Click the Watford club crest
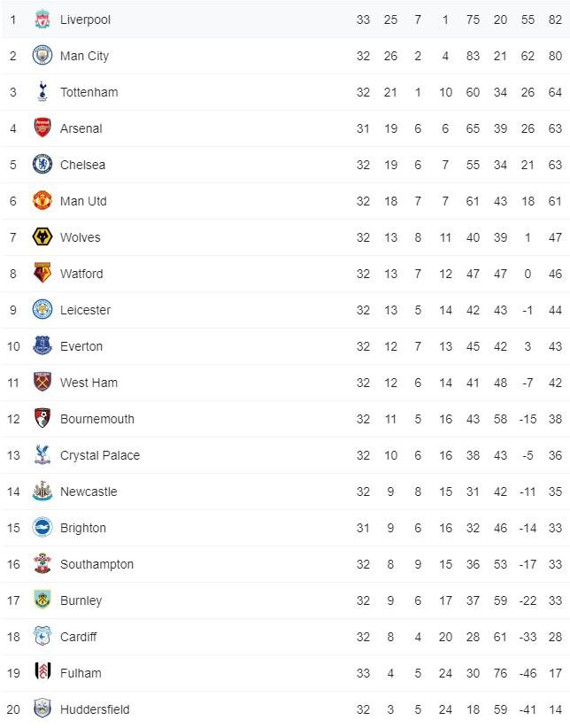The image size is (570, 728). point(42,274)
